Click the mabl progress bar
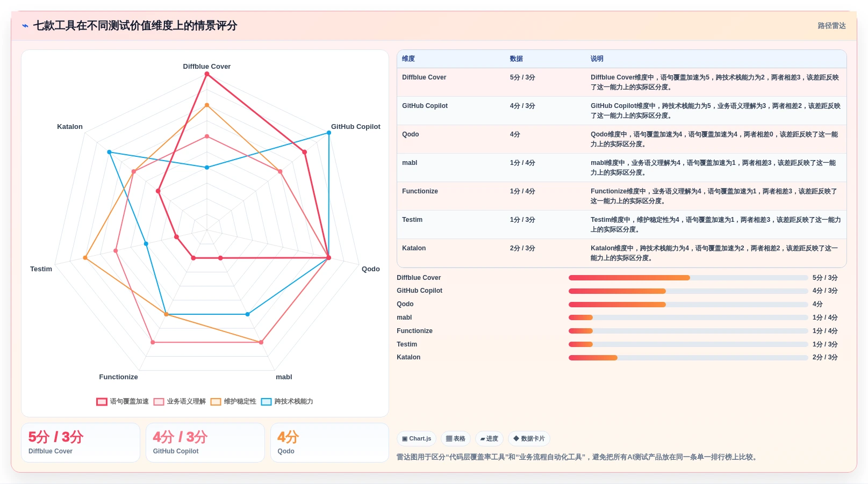868x484 pixels. 688,317
